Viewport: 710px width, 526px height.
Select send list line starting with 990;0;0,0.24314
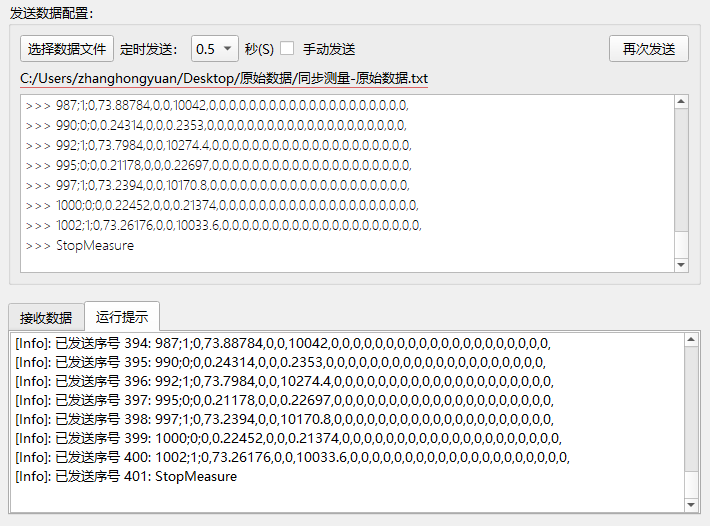pyautogui.click(x=216, y=125)
